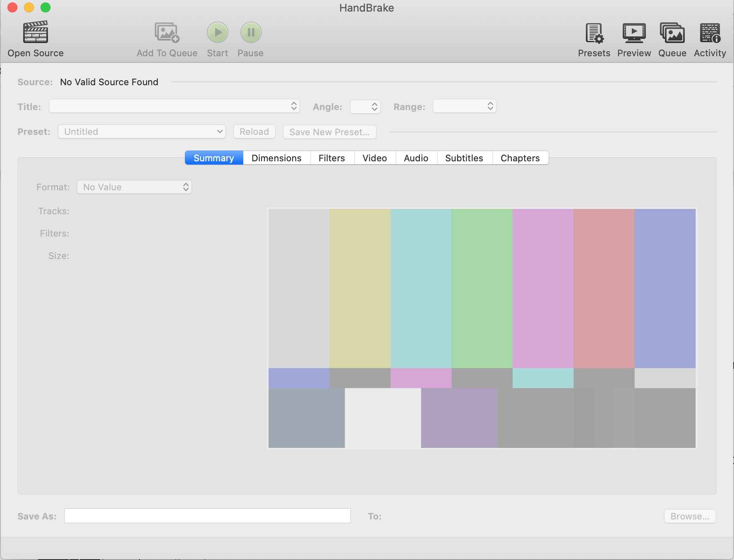Open the Preview window icon

[x=634, y=33]
